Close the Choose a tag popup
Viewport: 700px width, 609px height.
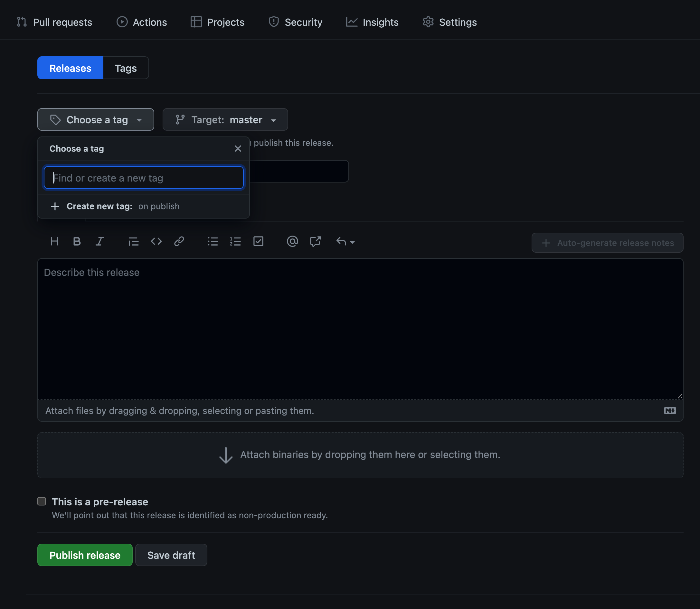pos(238,149)
